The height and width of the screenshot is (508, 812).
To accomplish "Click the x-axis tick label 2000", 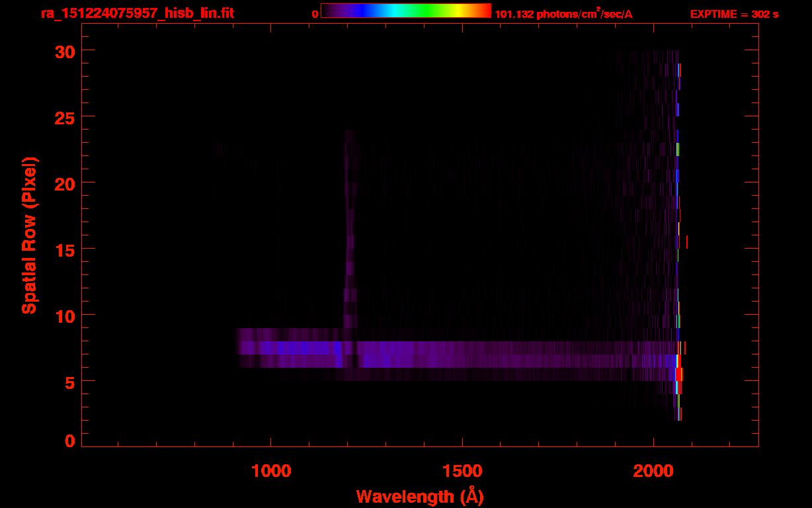I will [654, 471].
